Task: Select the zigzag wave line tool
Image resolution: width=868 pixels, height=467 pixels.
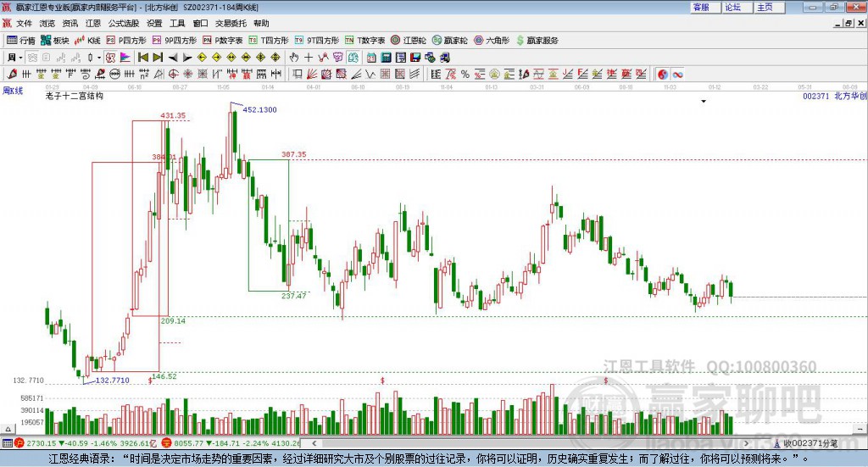Action: [370, 74]
